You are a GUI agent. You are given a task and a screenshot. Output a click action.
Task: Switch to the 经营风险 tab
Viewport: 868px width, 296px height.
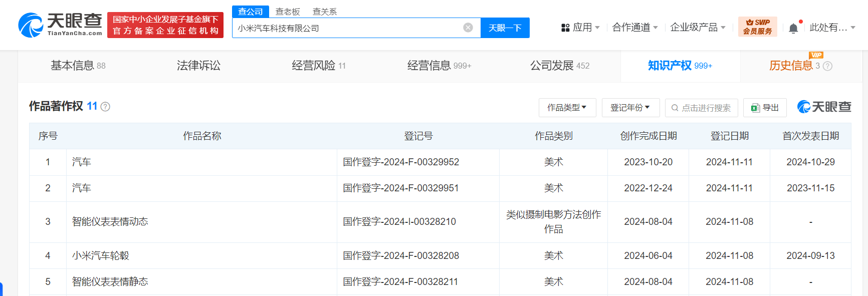tap(319, 66)
